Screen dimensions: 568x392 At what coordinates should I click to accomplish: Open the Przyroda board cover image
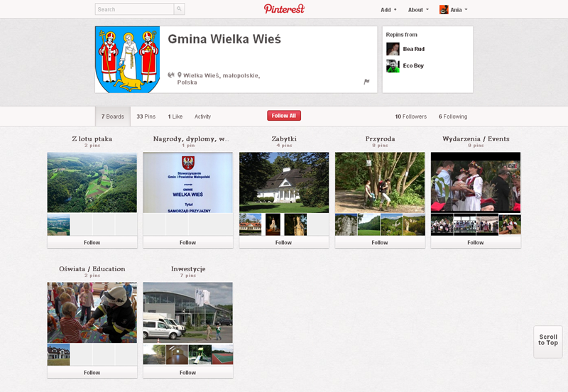point(379,183)
